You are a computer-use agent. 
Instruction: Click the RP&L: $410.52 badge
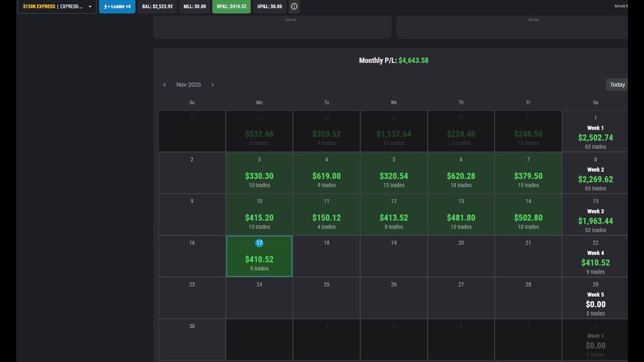231,7
